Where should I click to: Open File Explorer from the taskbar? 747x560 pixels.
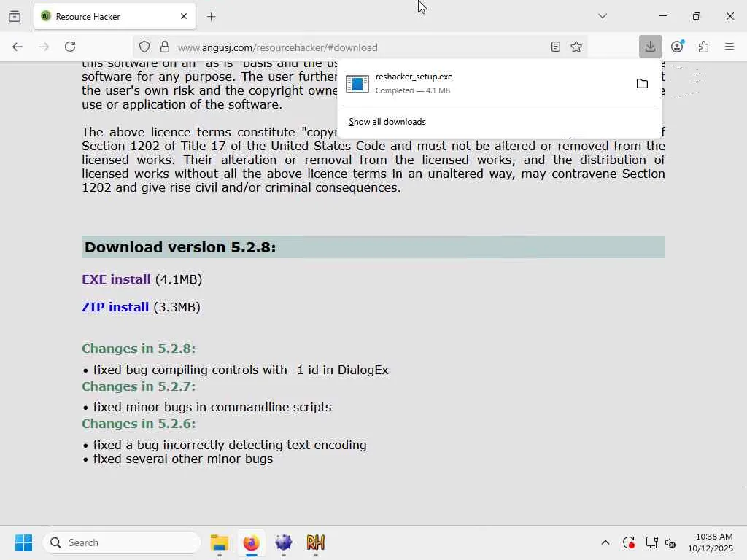(x=220, y=542)
